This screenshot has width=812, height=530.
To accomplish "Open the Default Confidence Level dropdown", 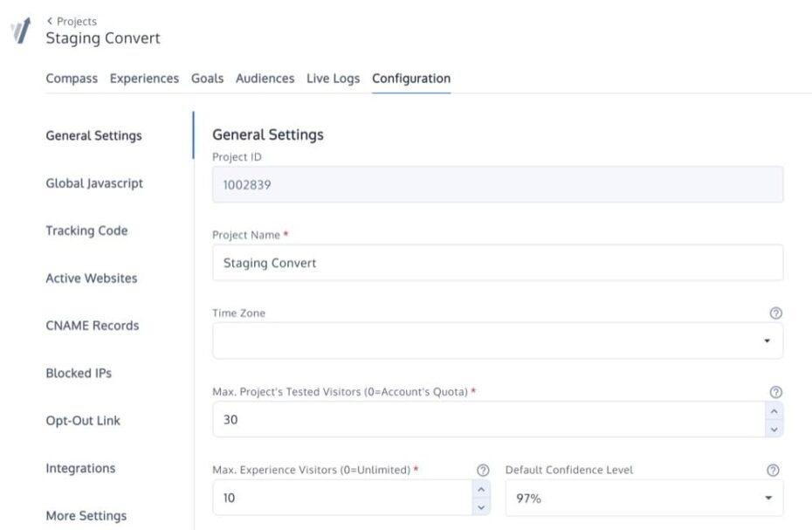I will click(x=767, y=497).
